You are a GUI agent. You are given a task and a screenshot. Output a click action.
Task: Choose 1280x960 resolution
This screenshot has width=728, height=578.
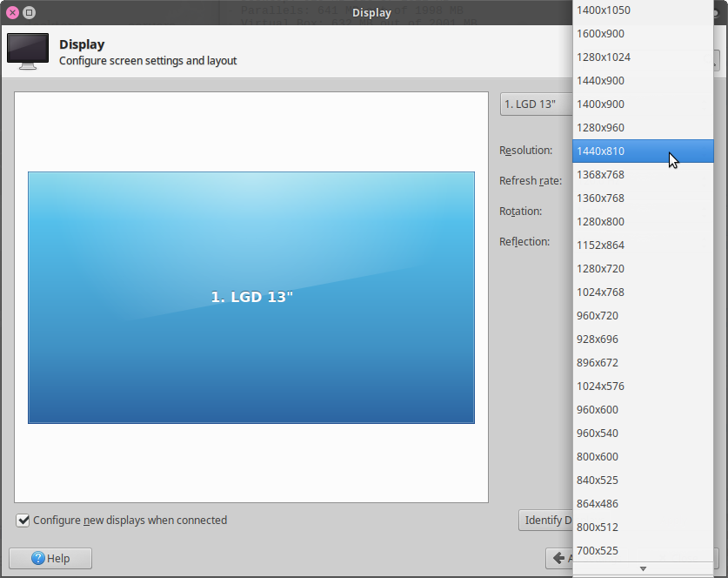pyautogui.click(x=643, y=128)
